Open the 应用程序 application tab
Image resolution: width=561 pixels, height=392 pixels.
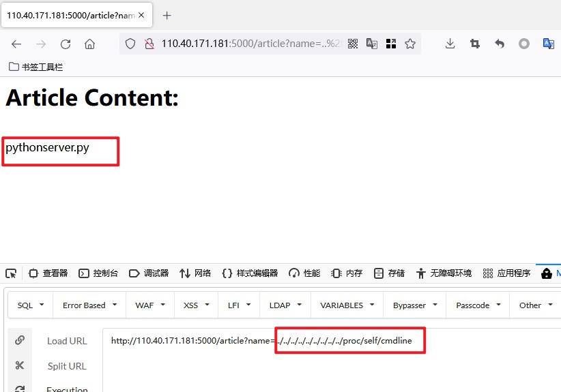506,273
